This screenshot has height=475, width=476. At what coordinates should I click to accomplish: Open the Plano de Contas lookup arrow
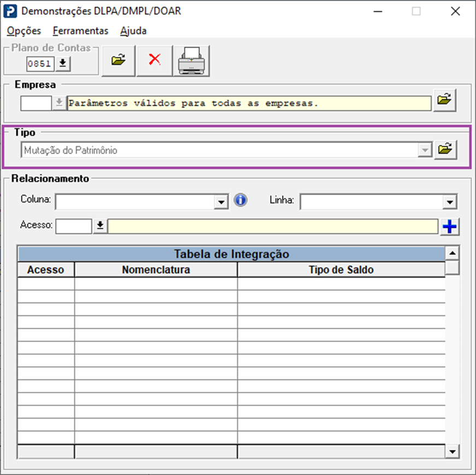tap(63, 63)
